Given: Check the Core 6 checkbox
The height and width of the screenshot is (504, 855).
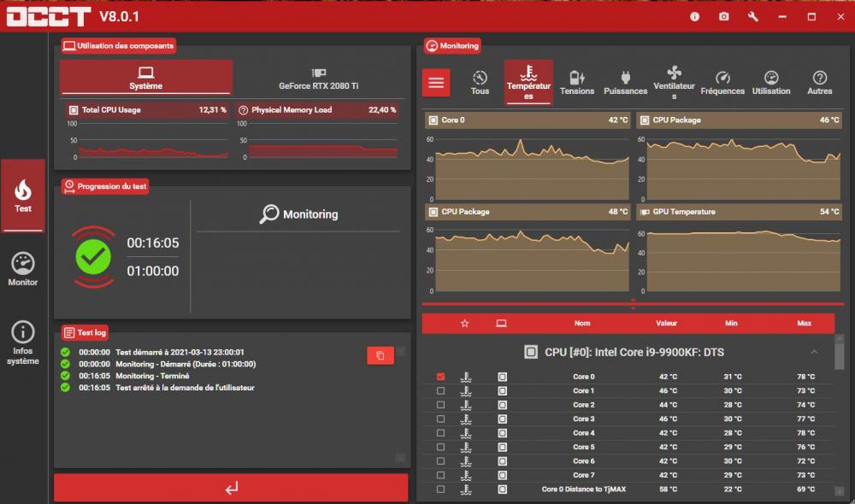Looking at the screenshot, I should (x=440, y=461).
